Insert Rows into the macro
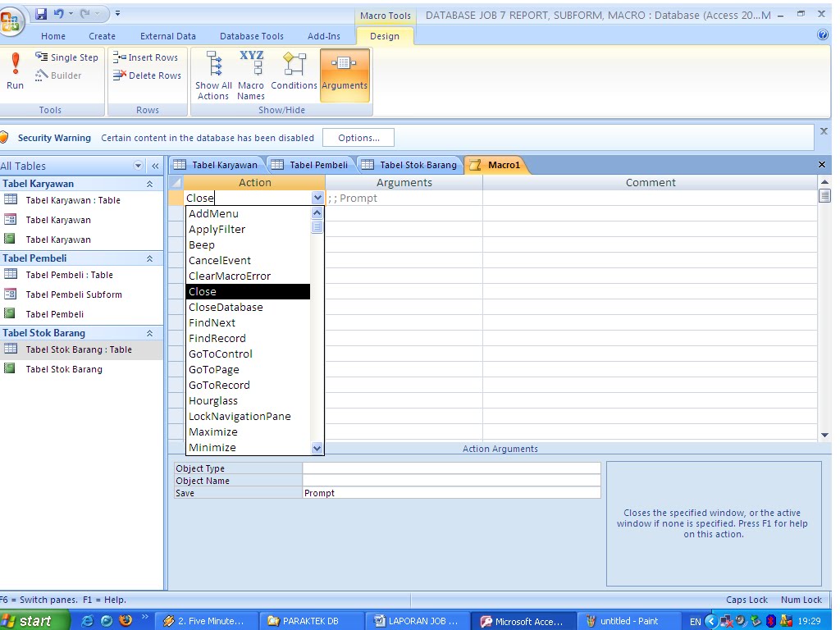 coord(146,57)
